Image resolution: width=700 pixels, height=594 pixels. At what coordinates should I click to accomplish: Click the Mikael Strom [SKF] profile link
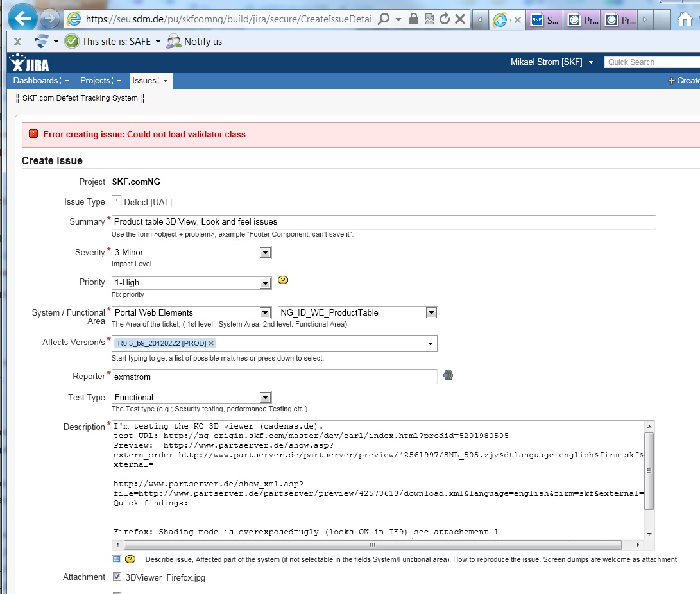547,62
